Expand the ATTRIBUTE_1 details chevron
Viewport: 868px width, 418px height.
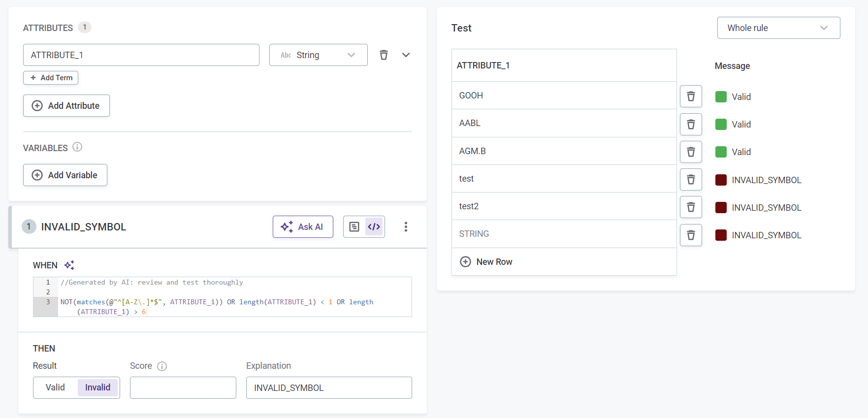406,55
